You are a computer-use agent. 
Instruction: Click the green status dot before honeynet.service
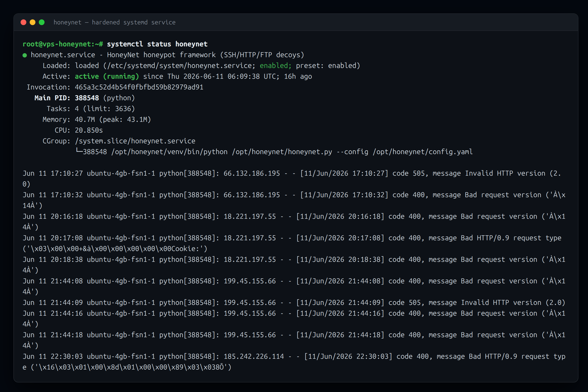[25, 55]
